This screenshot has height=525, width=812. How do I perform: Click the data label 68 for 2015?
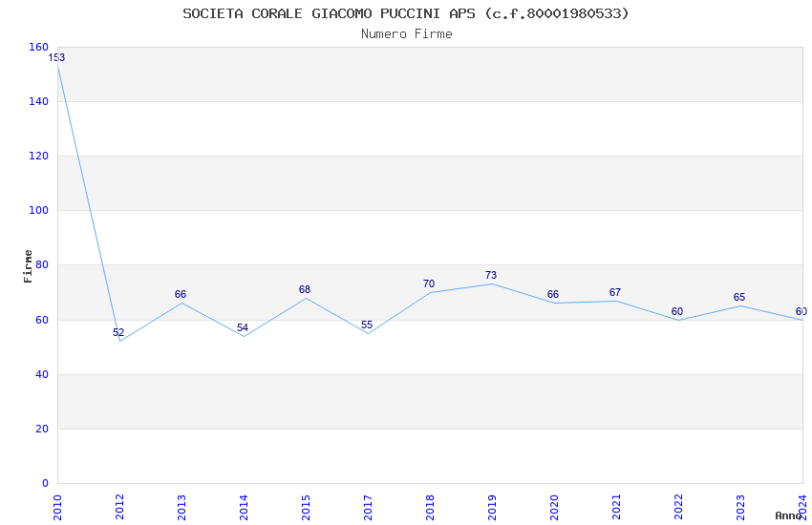click(x=305, y=289)
